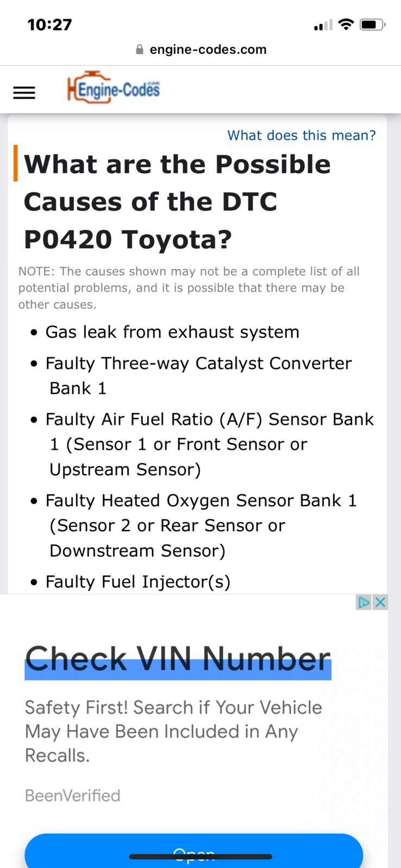This screenshot has height=868, width=401.
Task: Tap the cellular signal bars
Action: coord(323,25)
